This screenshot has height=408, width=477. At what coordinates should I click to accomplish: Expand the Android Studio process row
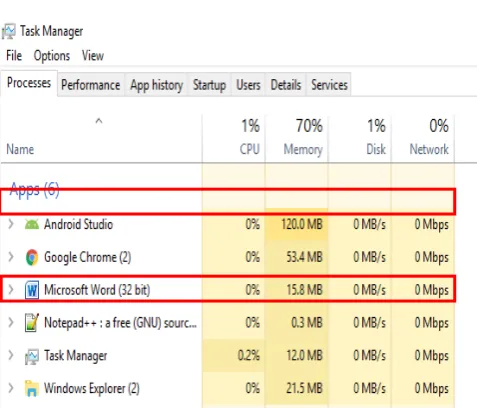point(11,224)
